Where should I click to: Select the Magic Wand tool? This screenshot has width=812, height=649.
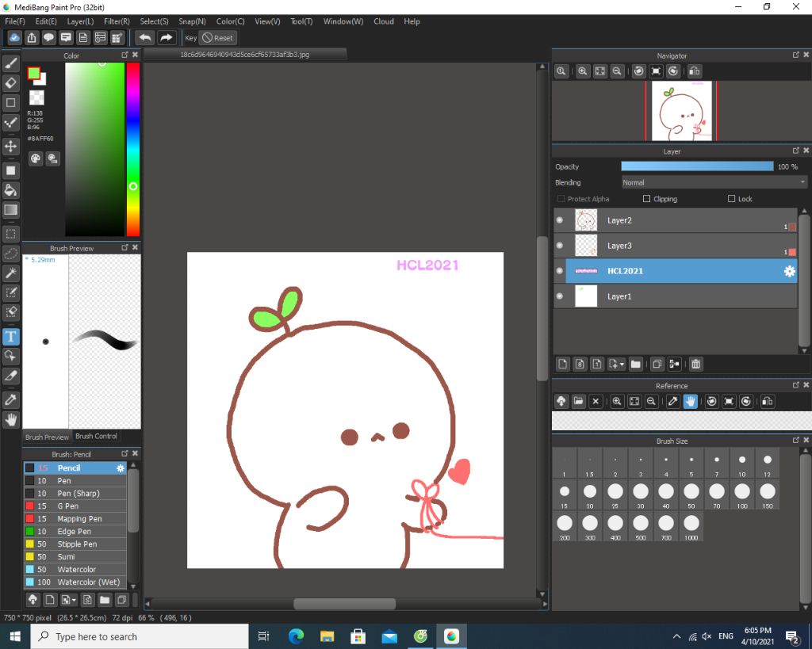point(11,273)
